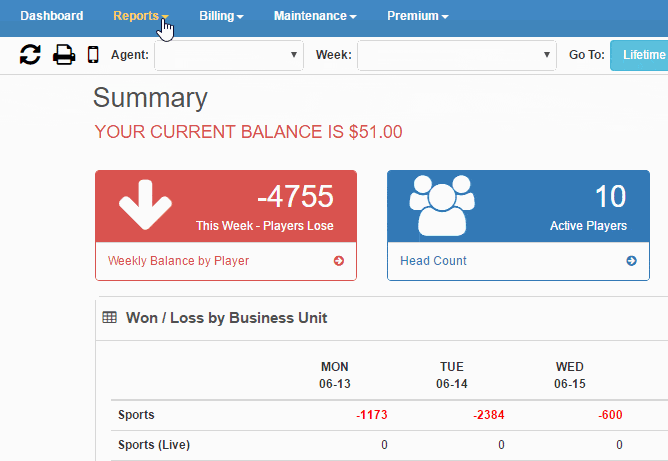Click the table grid icon beside Won / Loss

click(109, 317)
